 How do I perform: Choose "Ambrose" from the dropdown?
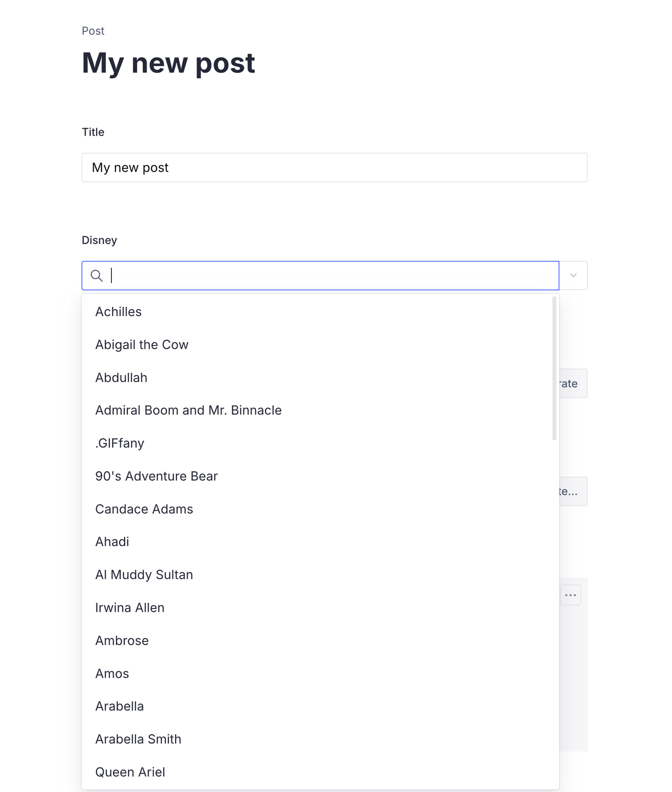[x=122, y=640]
